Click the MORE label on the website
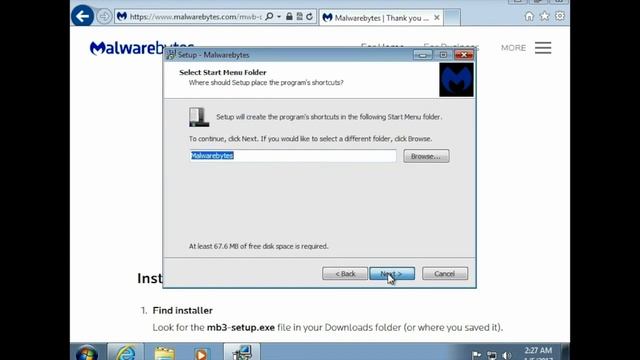This screenshot has width=640, height=360. coord(513,48)
